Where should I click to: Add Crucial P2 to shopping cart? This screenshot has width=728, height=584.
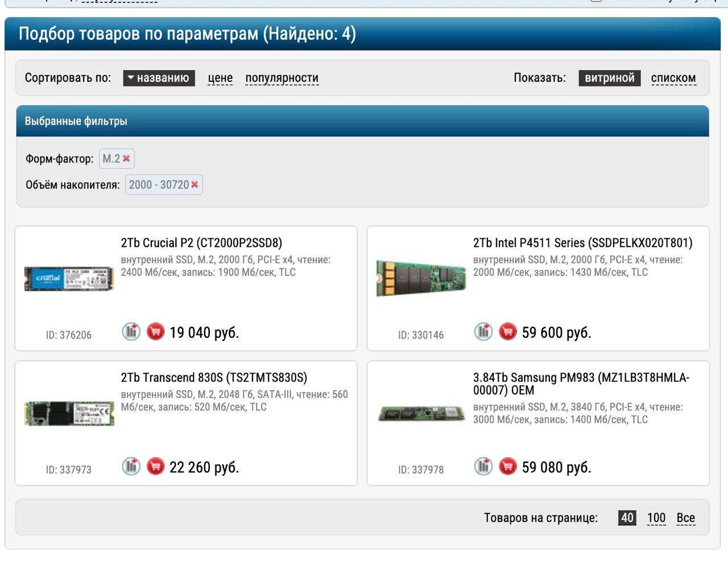click(155, 331)
